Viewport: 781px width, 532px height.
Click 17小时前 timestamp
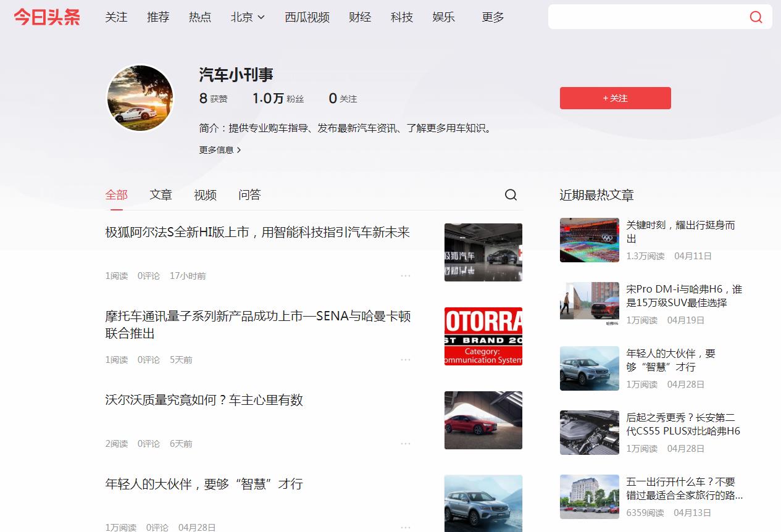[x=188, y=276]
